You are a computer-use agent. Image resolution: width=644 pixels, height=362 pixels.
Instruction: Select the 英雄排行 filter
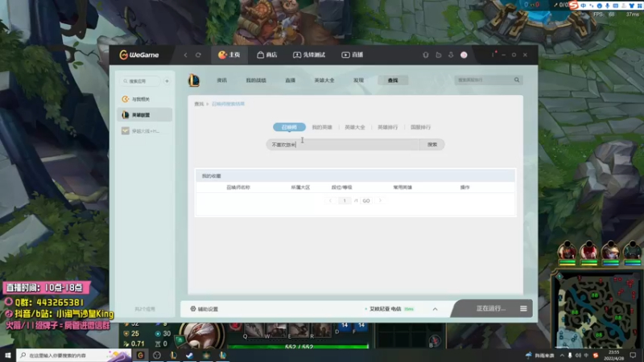tap(387, 127)
